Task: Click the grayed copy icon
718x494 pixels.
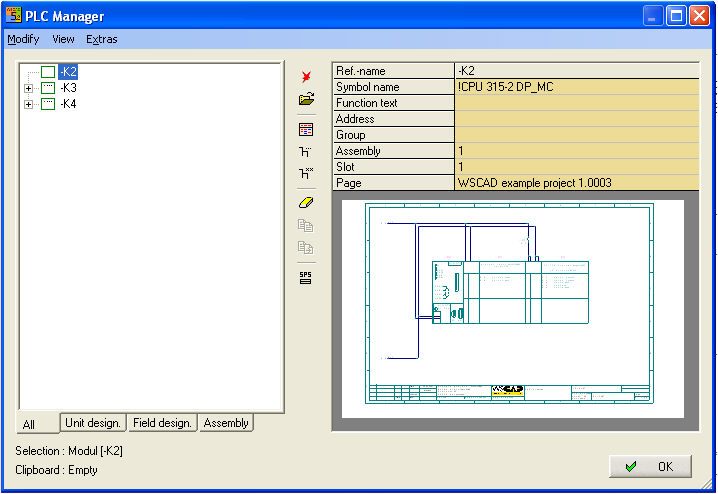Action: pyautogui.click(x=305, y=225)
